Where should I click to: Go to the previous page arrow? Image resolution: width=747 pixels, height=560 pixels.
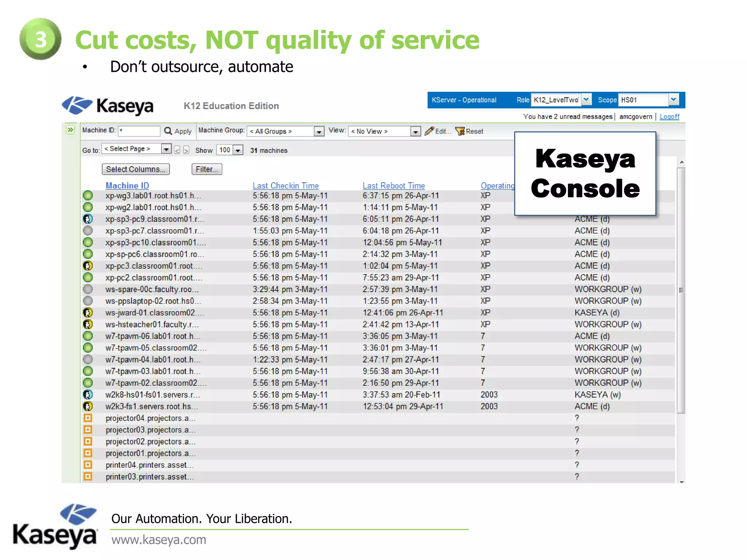pyautogui.click(x=177, y=150)
